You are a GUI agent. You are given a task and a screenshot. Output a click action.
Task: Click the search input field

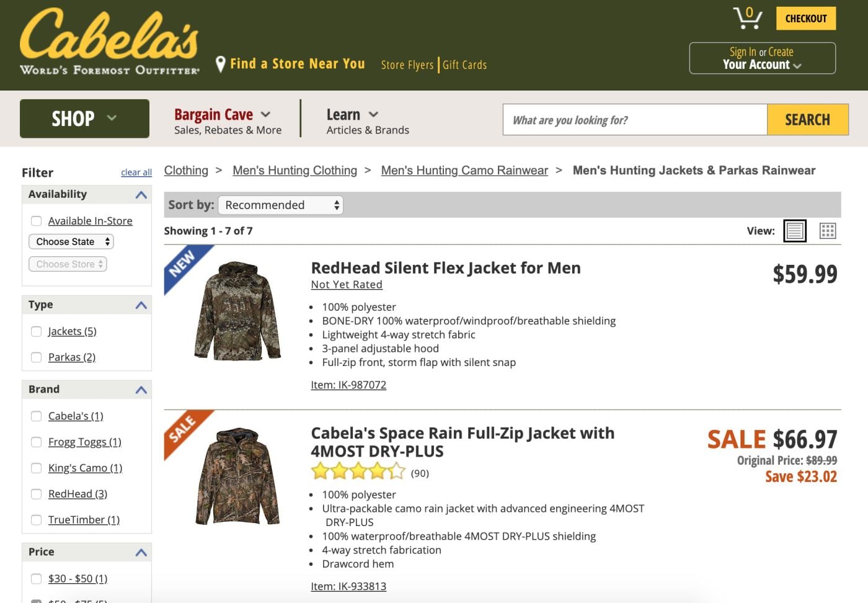635,120
